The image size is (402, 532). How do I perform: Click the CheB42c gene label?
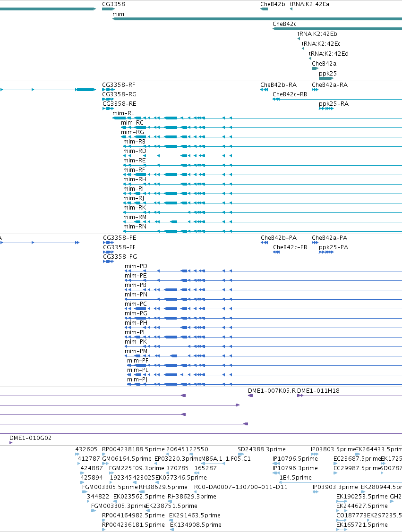coord(284,24)
